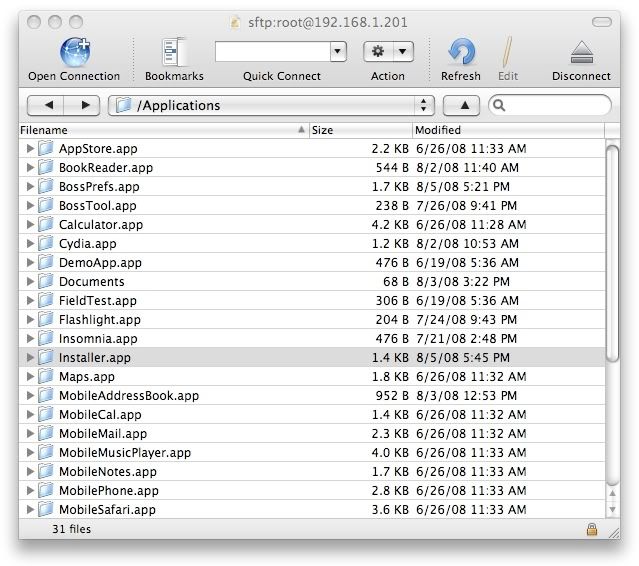Click the Refresh arrow icon

[461, 52]
